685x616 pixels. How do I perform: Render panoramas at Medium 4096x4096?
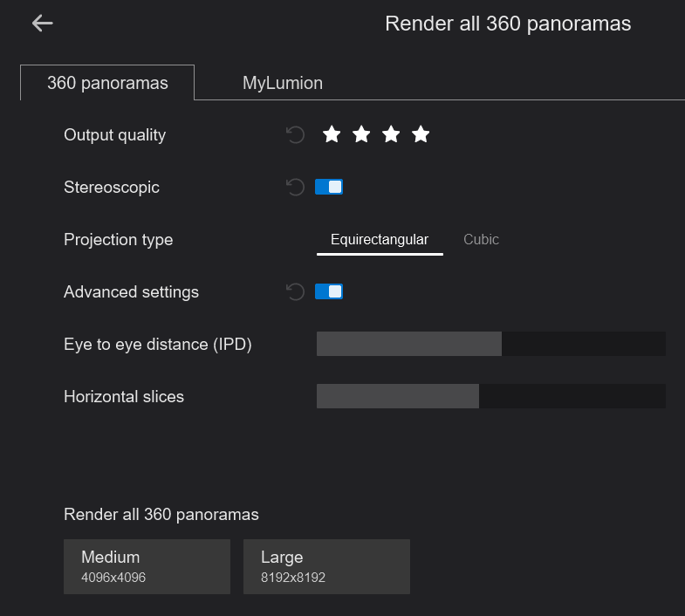click(147, 566)
